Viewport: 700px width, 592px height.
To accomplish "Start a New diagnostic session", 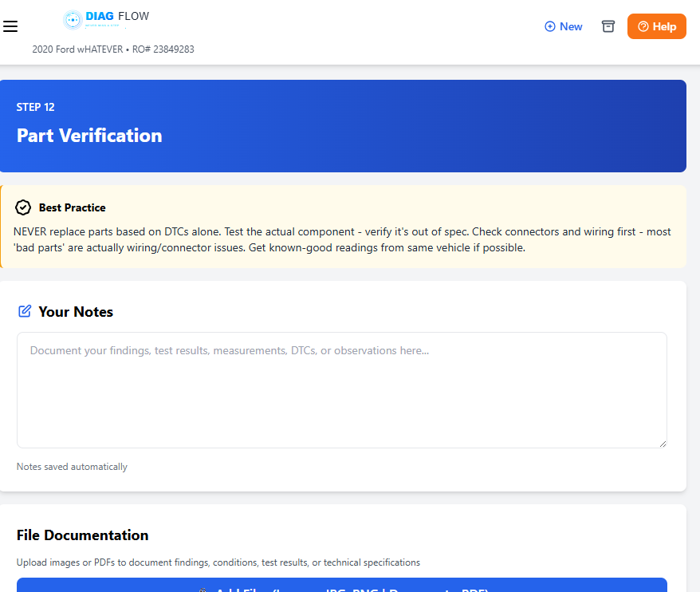I will (564, 26).
